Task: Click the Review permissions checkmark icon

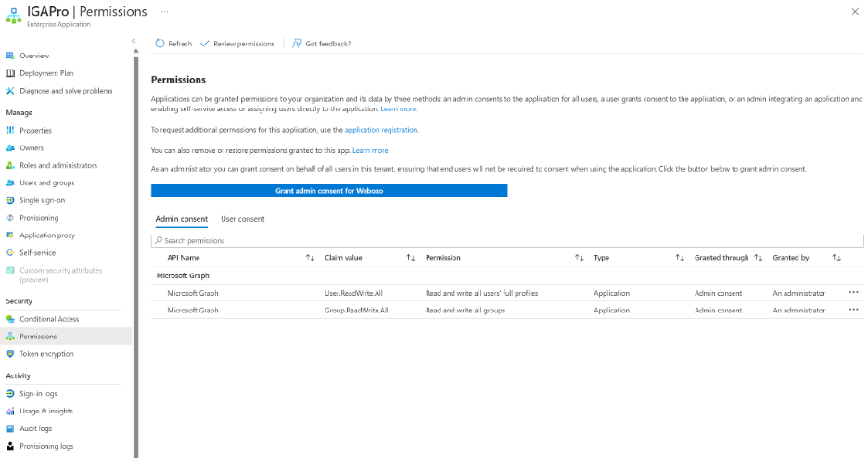Action: [205, 44]
